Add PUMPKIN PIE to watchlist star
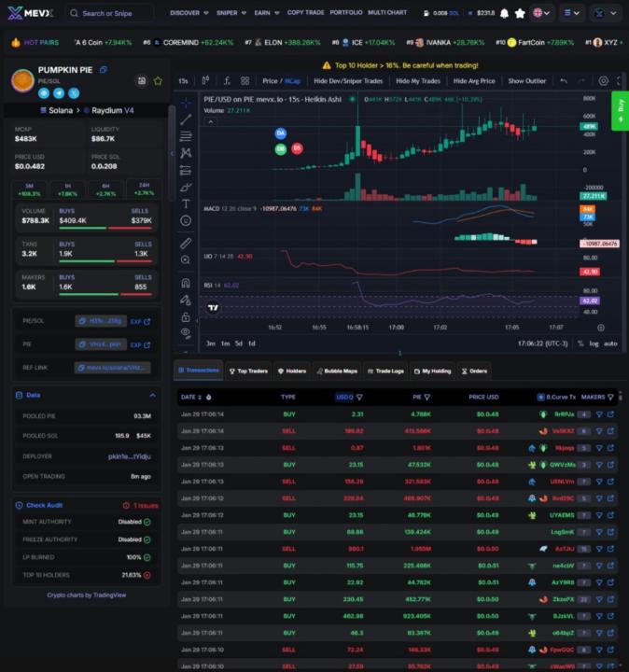The image size is (629, 672). (x=158, y=81)
